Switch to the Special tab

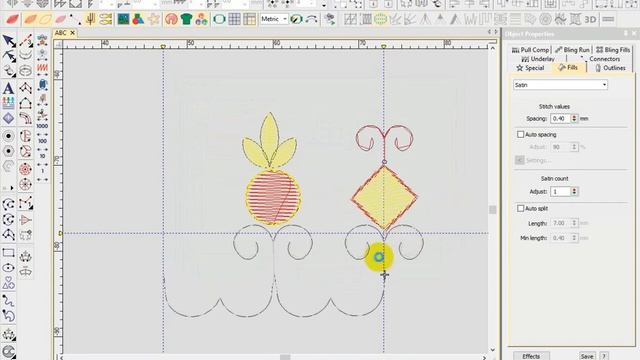click(530, 68)
